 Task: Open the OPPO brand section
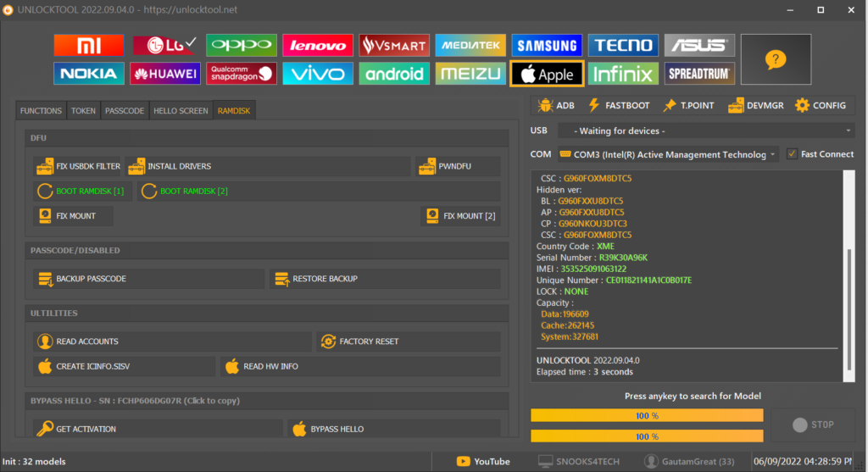(242, 46)
